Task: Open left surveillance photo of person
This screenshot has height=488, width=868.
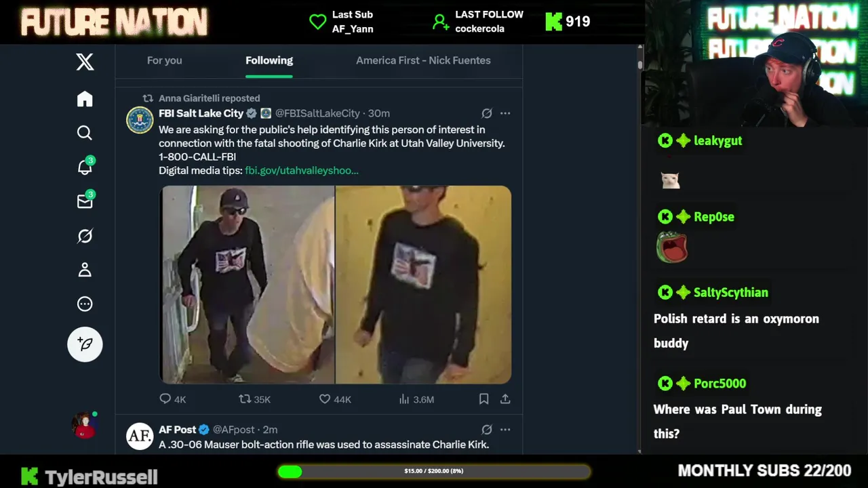Action: tap(247, 285)
